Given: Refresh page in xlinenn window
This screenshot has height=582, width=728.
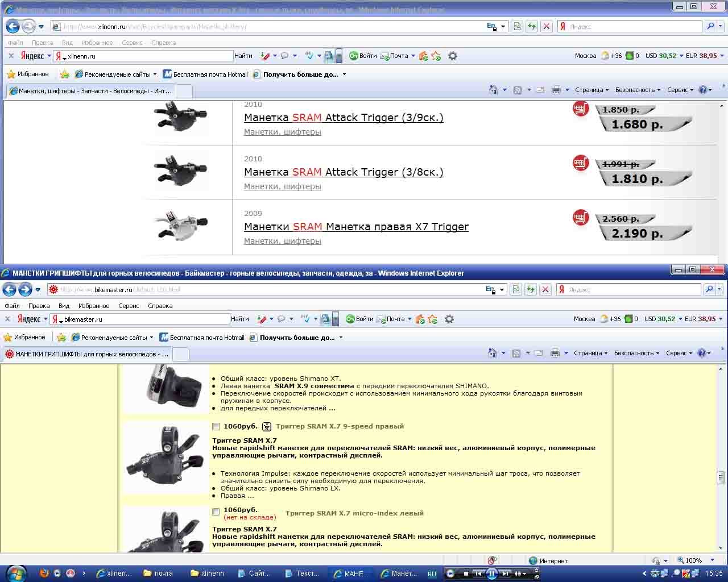Looking at the screenshot, I should click(532, 26).
